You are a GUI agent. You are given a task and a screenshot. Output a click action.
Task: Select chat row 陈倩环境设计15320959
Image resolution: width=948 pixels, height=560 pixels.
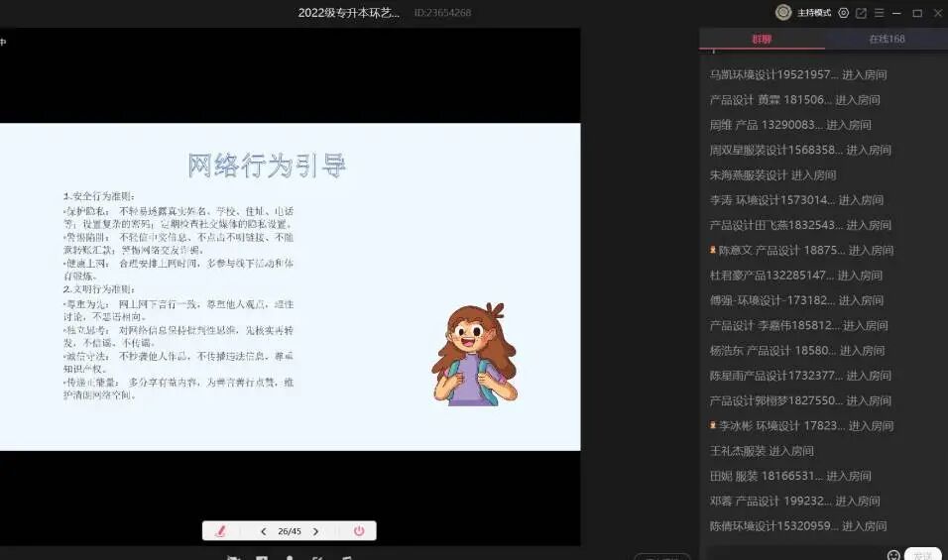pyautogui.click(x=798, y=526)
